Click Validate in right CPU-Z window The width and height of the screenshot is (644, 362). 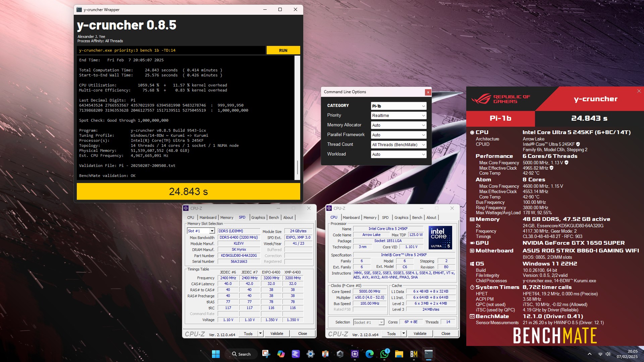click(x=420, y=334)
